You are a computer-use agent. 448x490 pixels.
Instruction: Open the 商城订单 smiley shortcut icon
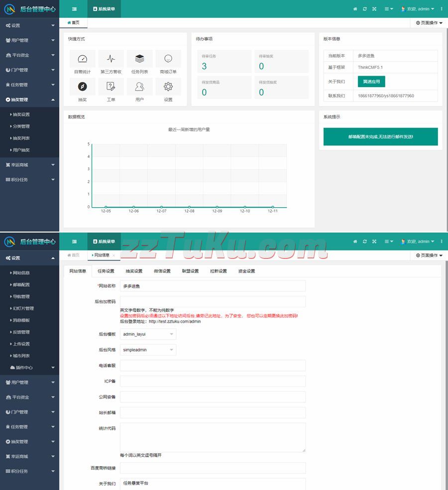(168, 59)
